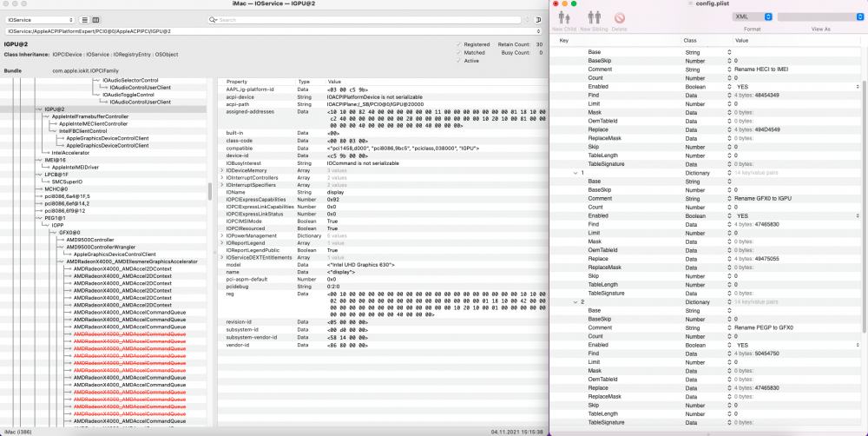
Task: Click New Sibling in config.plist toolbar
Action: pyautogui.click(x=594, y=21)
